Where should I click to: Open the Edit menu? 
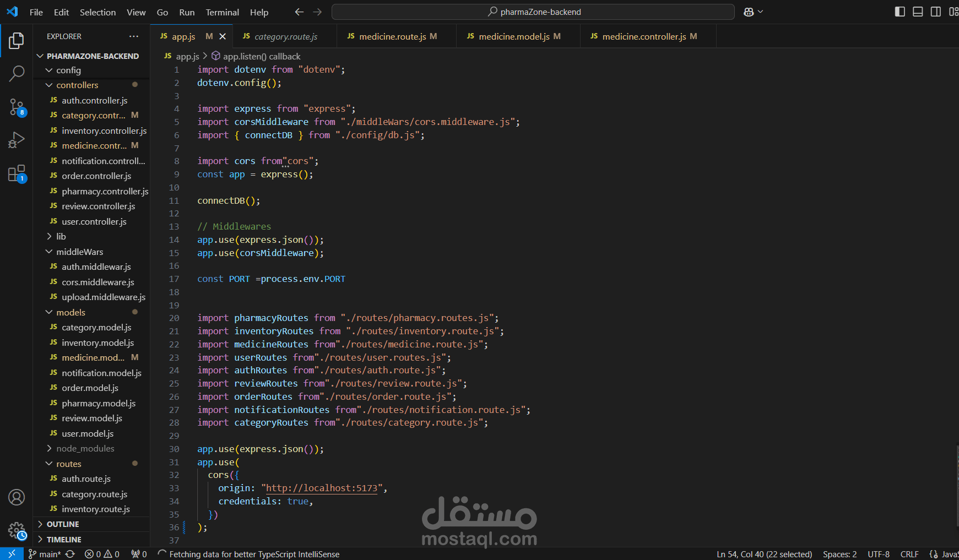(x=61, y=12)
